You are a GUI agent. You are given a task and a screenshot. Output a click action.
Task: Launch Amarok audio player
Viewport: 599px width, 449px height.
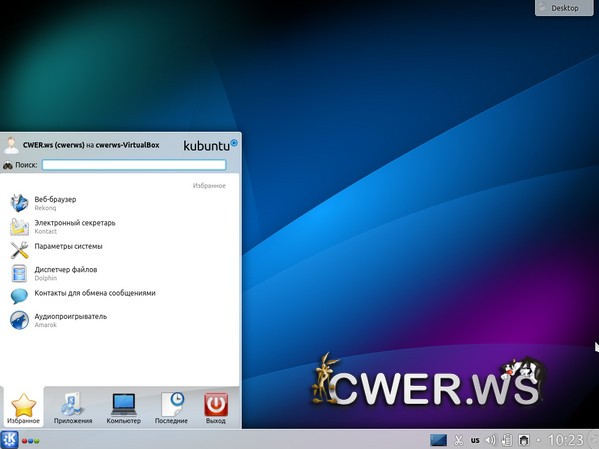point(120,320)
